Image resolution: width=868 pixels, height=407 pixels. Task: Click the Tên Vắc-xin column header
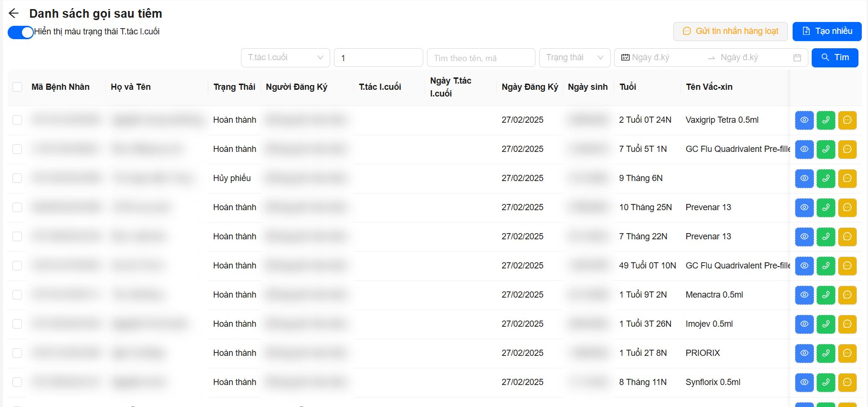point(709,87)
